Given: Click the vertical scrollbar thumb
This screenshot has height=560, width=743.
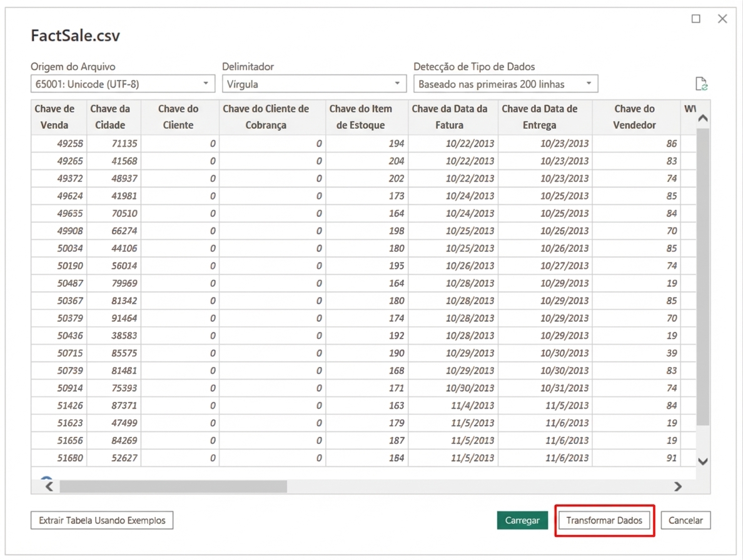Looking at the screenshot, I should (702, 275).
